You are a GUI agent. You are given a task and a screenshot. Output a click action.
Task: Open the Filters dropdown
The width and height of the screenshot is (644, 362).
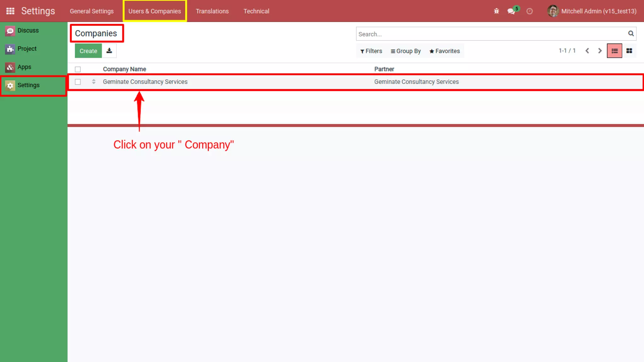click(x=371, y=51)
